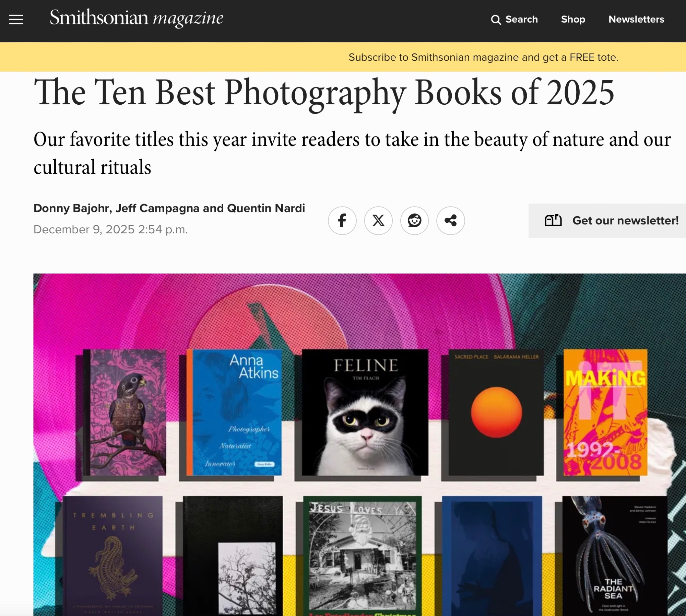The image size is (686, 616).
Task: Click the generic share icon
Action: pos(450,221)
